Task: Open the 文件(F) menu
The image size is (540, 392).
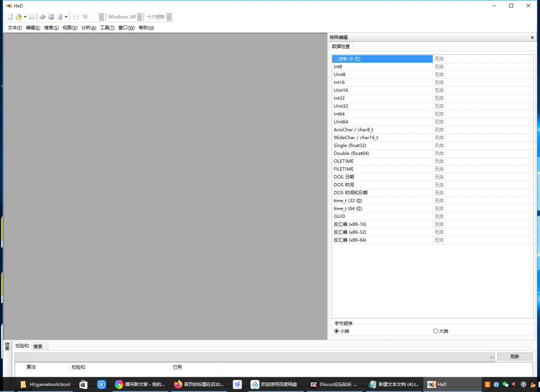Action: click(15, 27)
